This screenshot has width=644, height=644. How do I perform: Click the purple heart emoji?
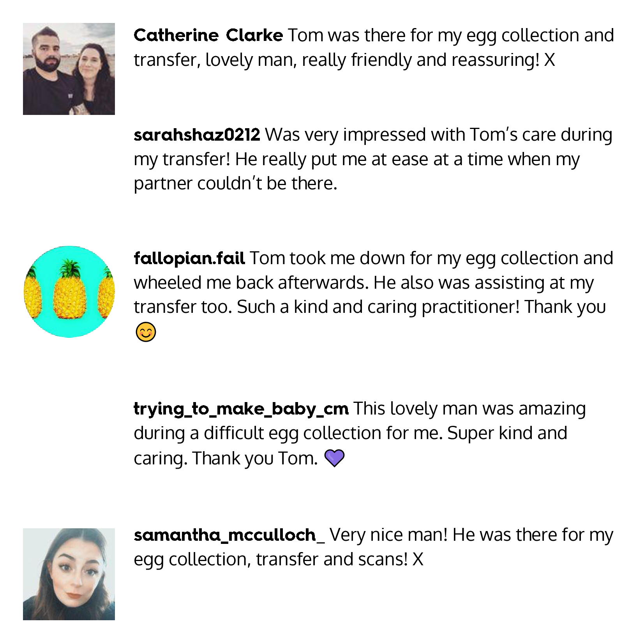[334, 458]
